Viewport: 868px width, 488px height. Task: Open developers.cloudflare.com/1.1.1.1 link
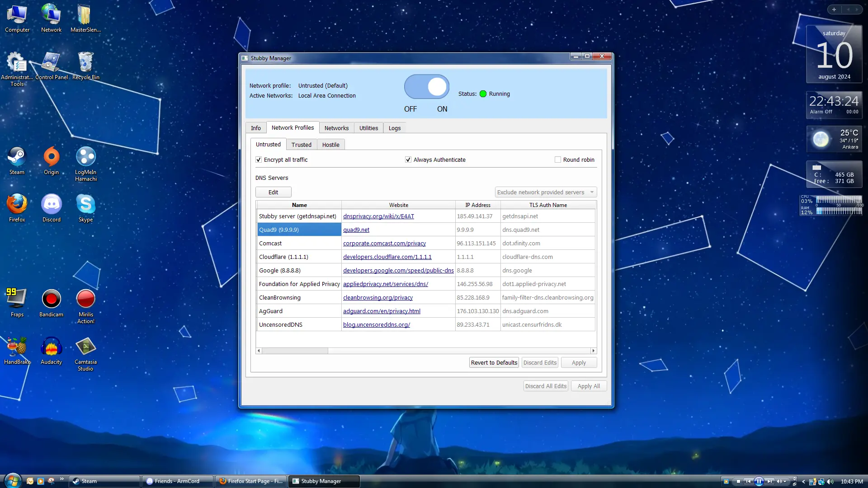[387, 257]
